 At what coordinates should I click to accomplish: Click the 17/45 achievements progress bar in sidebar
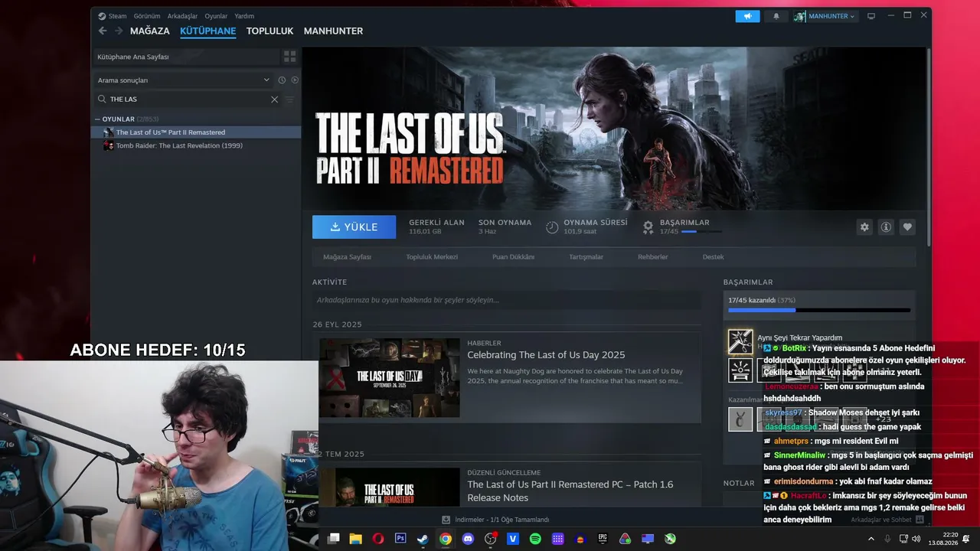click(819, 310)
